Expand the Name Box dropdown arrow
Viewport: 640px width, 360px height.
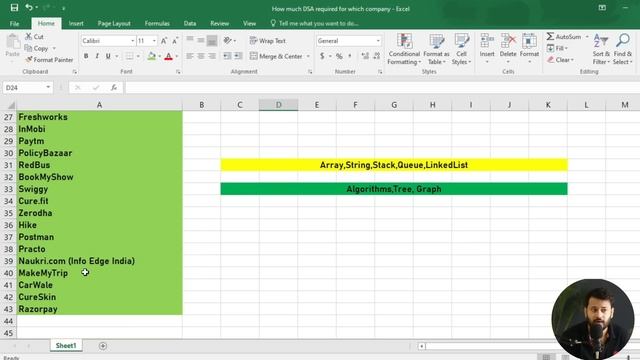click(x=48, y=87)
